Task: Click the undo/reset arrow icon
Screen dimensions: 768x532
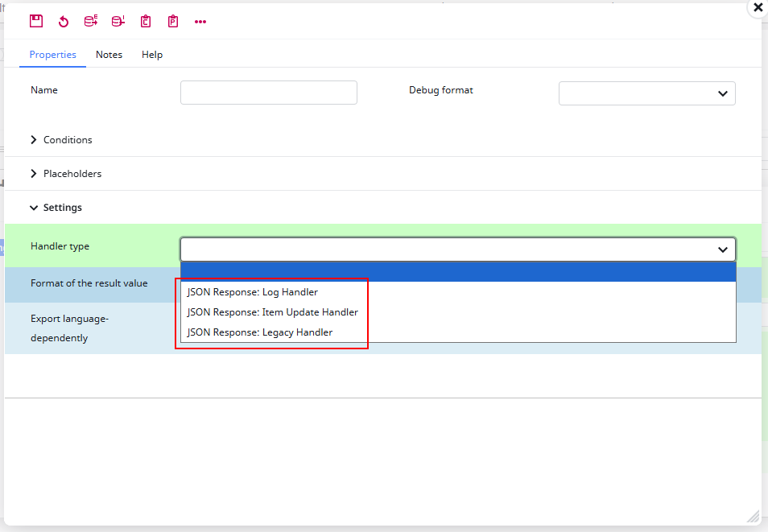Action: point(64,22)
